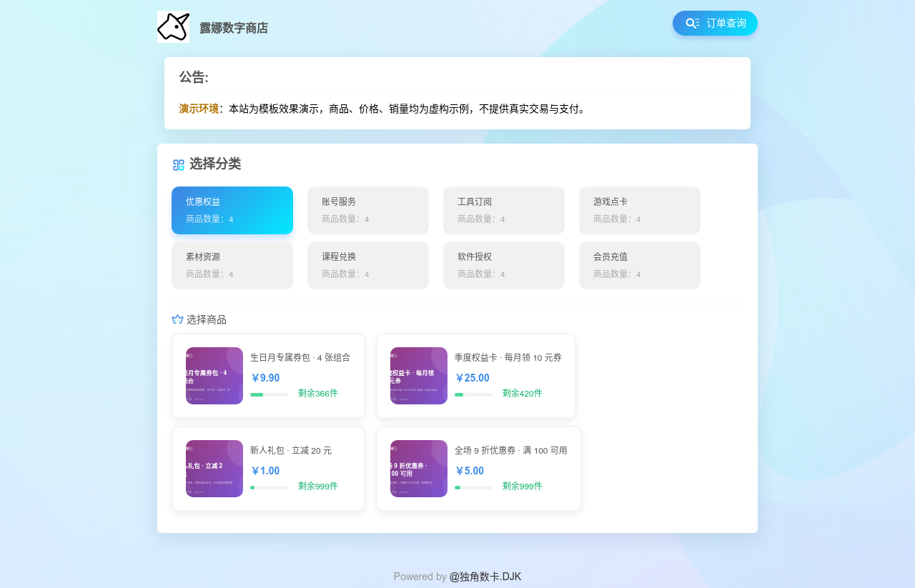Open product 季度权益卡 · 每月领 10 元券 title

[508, 357]
